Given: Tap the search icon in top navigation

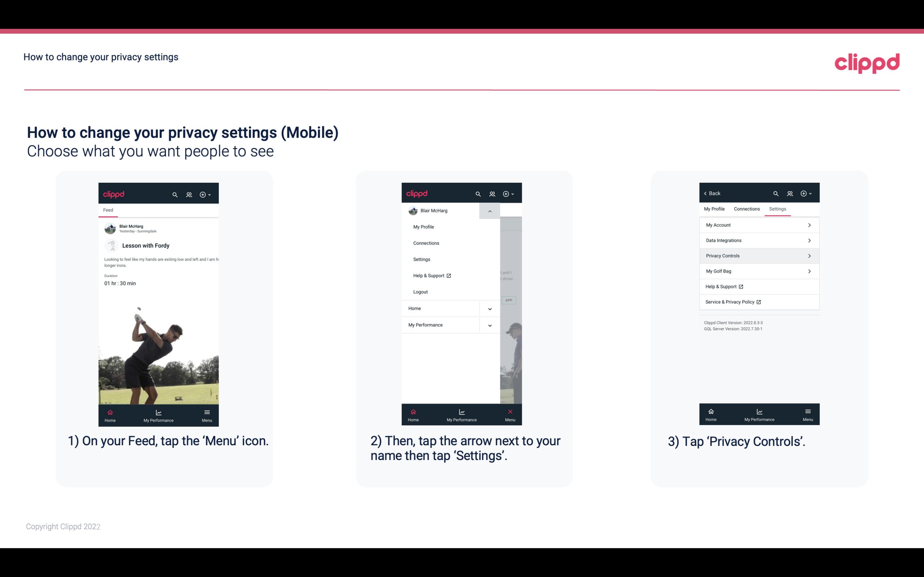Looking at the screenshot, I should point(174,194).
